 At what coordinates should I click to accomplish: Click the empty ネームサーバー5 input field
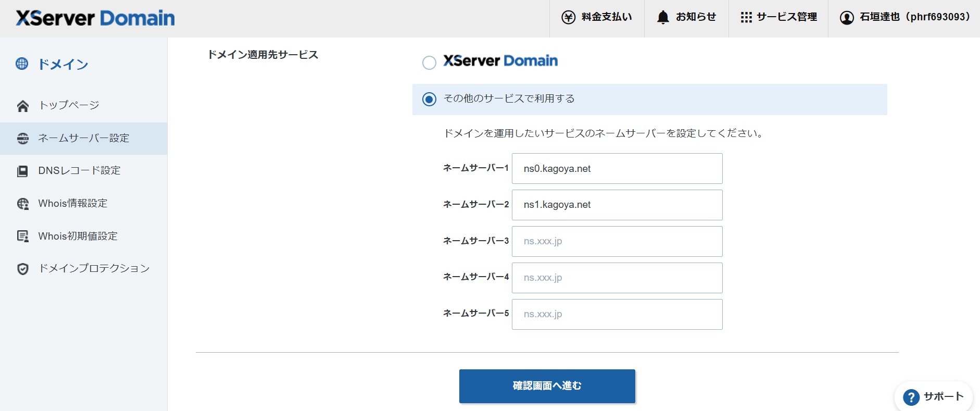(617, 314)
